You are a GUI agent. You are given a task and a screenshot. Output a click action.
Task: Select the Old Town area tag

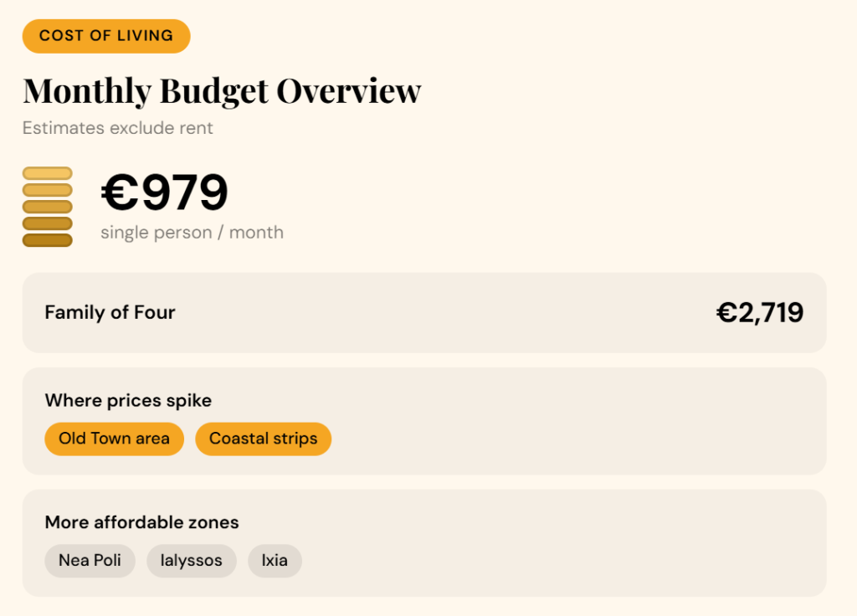coord(114,439)
